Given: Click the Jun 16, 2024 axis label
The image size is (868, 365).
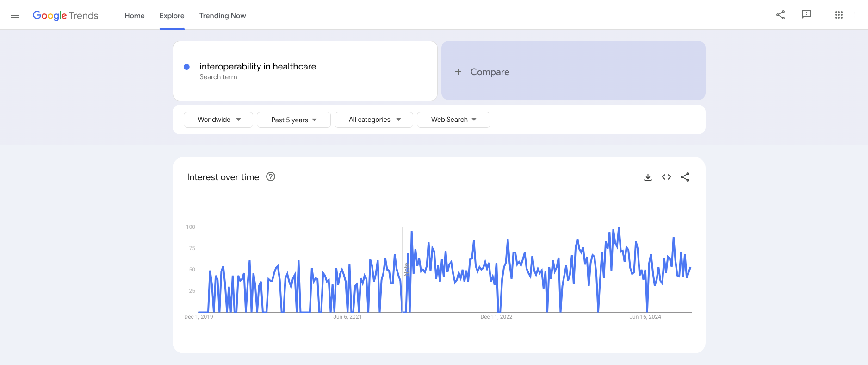Looking at the screenshot, I should coord(645,317).
